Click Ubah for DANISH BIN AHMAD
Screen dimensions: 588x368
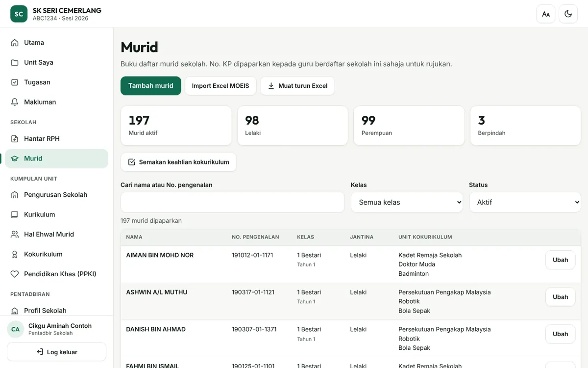pyautogui.click(x=561, y=334)
